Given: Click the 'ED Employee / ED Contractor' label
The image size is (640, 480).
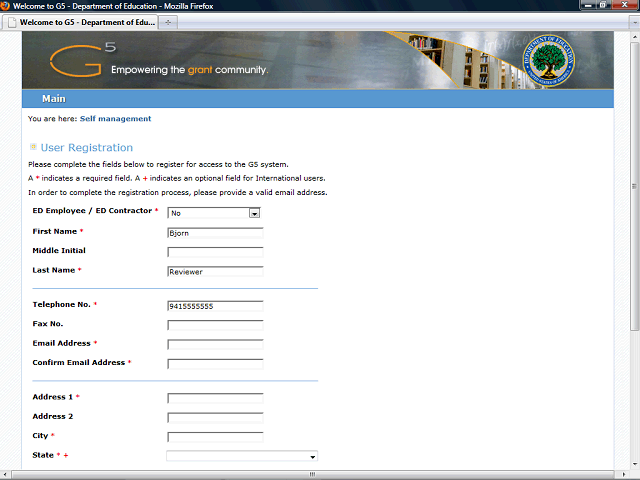Looking at the screenshot, I should pyautogui.click(x=92, y=211).
